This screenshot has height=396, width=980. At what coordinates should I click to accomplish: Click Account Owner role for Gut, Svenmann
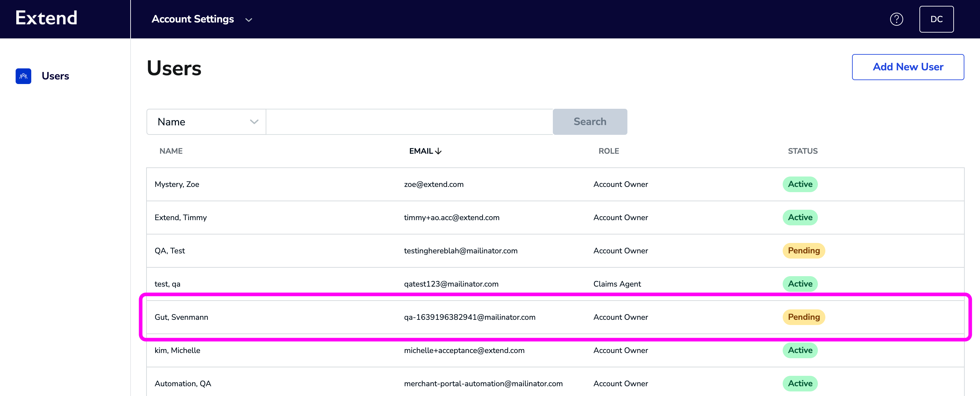(x=621, y=317)
